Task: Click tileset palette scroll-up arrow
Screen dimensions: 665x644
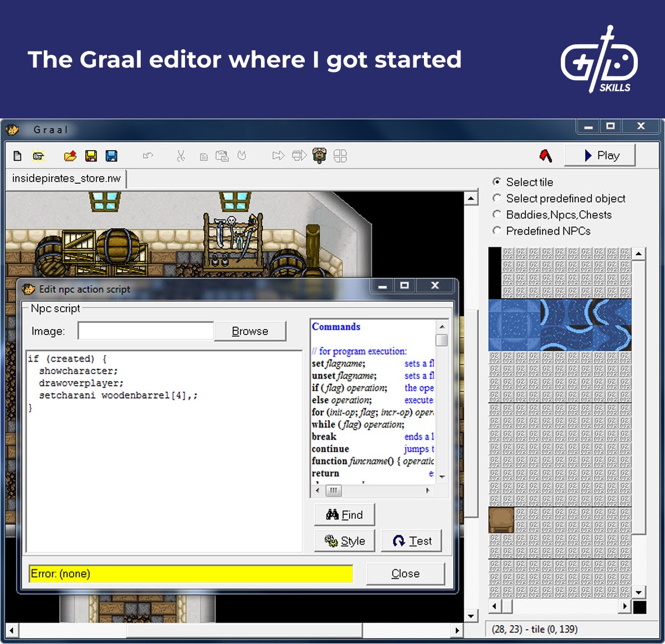Action: (639, 254)
